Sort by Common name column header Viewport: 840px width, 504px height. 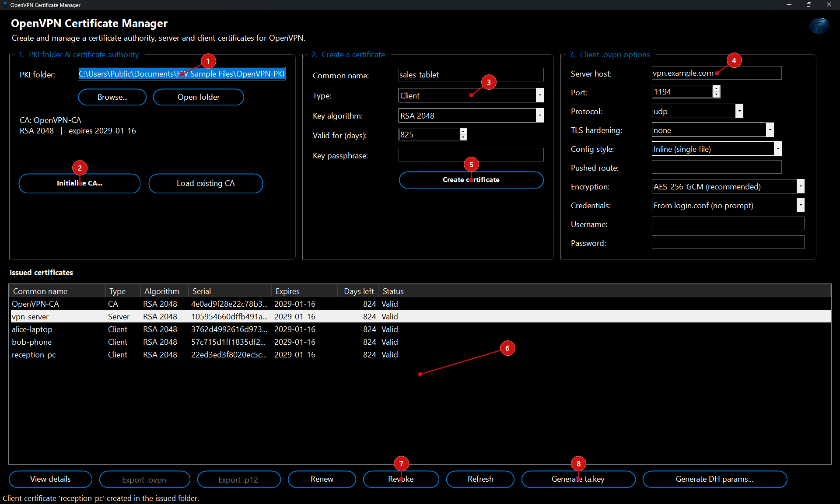coord(57,291)
